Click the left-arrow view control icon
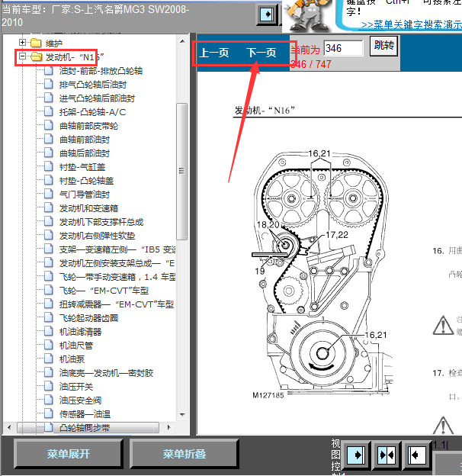The height and width of the screenshot is (476, 462). coord(416,455)
